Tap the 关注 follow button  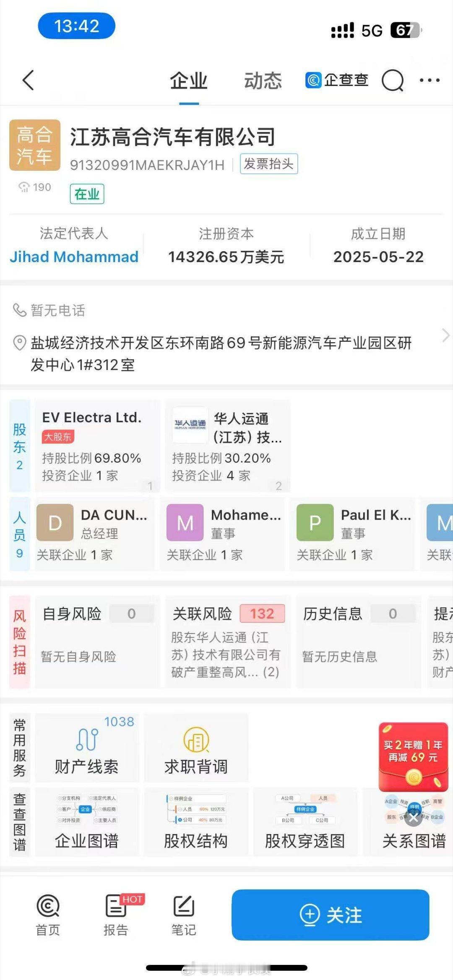331,915
